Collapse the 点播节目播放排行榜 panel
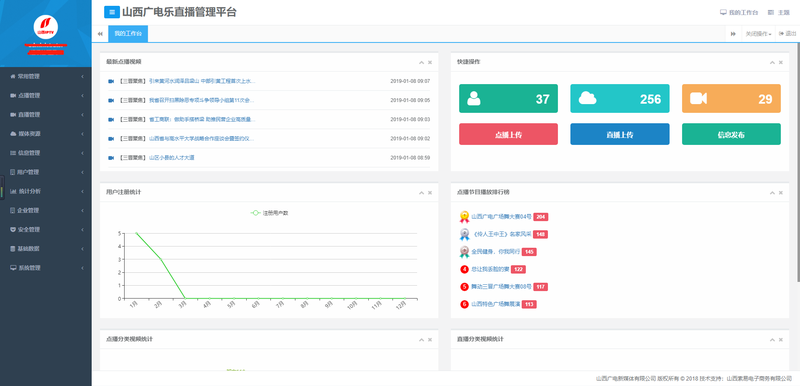Screen dimensions: 800x386 point(772,193)
